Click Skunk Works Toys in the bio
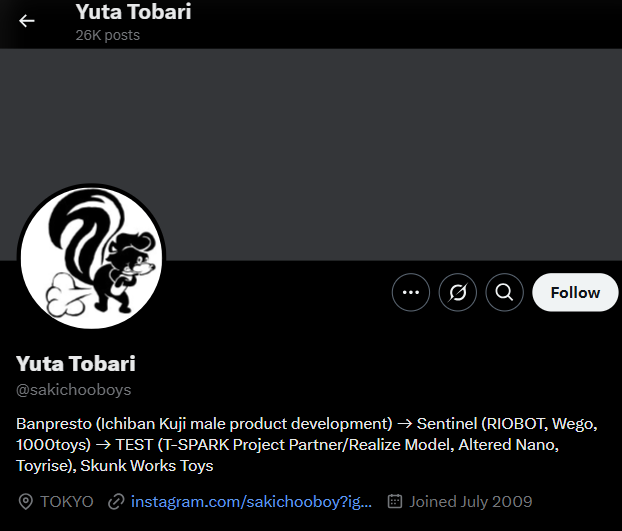 [x=147, y=466]
